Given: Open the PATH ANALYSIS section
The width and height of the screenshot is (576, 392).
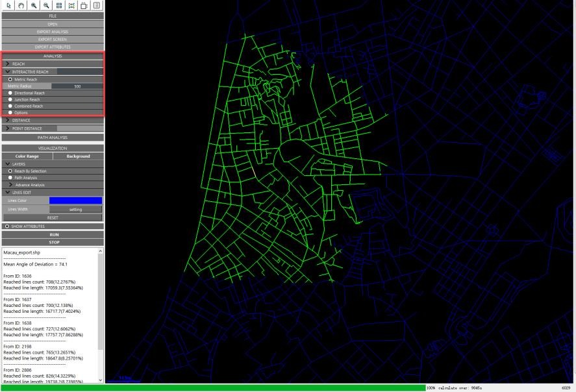Looking at the screenshot, I should point(53,138).
